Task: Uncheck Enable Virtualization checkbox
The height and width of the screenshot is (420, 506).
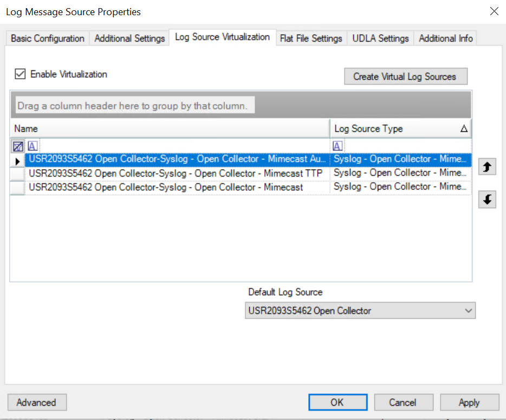Action: point(20,74)
